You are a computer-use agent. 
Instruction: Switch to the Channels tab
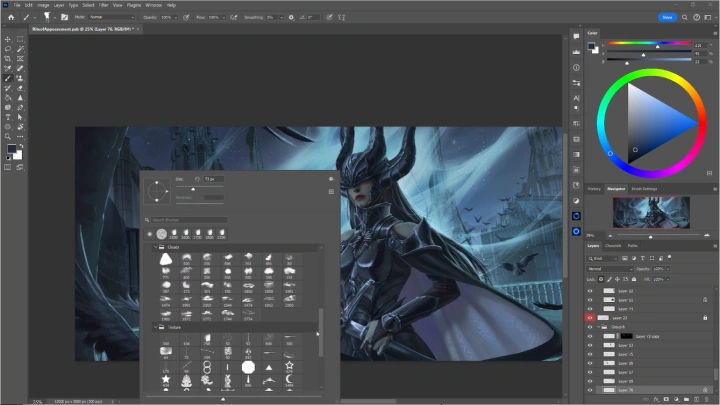pos(613,246)
